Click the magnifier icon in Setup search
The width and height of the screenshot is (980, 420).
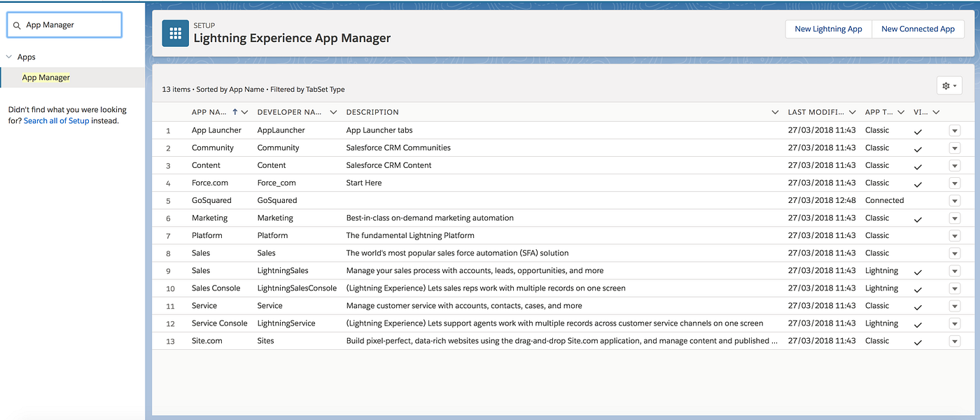pos(16,24)
